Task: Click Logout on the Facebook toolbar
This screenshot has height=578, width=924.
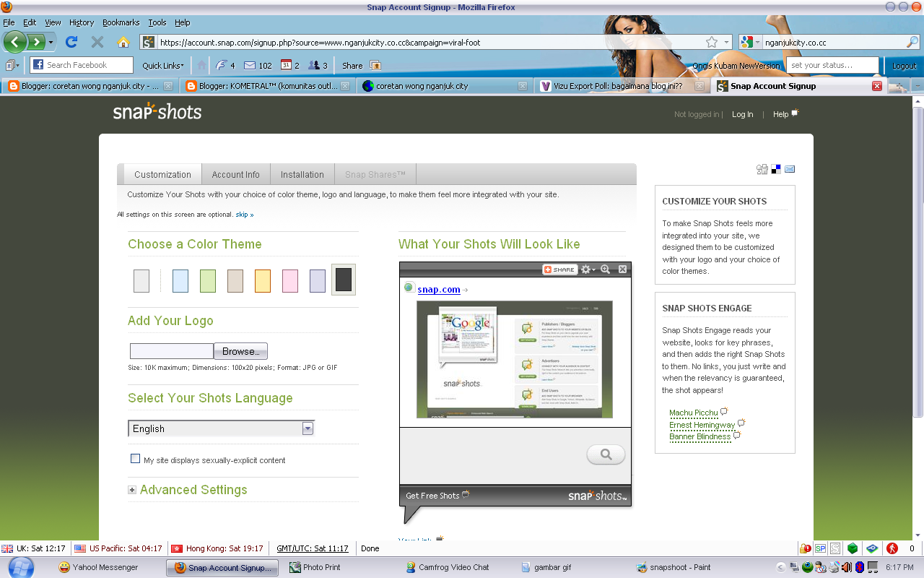Action: (x=904, y=66)
